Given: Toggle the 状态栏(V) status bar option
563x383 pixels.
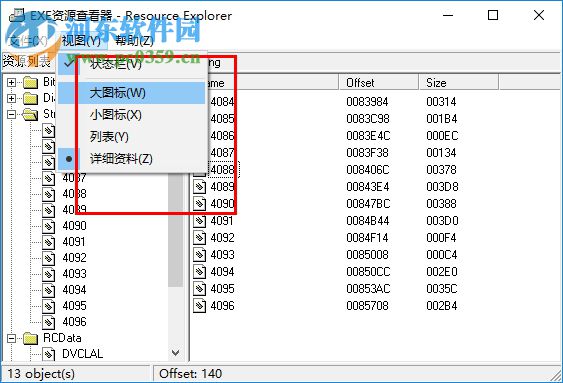Looking at the screenshot, I should (132, 64).
